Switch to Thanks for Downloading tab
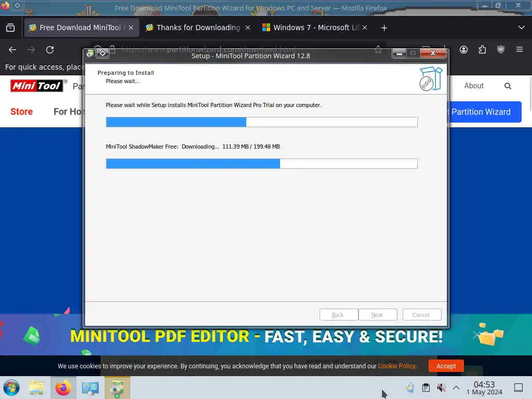 [x=198, y=28]
